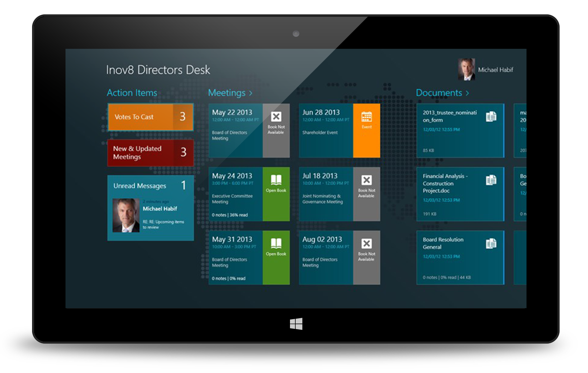Click the unread messages count 1
Image resolution: width=588 pixels, height=373 pixels.
click(183, 185)
